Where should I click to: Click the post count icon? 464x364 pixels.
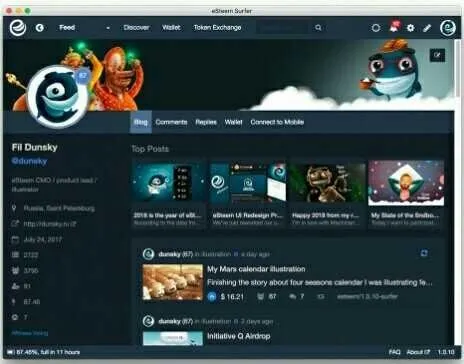click(15, 255)
